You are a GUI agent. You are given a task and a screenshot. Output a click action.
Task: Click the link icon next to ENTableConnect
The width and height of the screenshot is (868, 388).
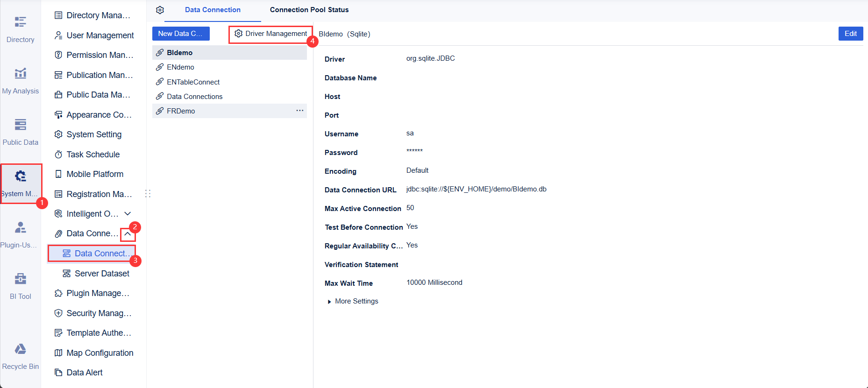pyautogui.click(x=160, y=82)
